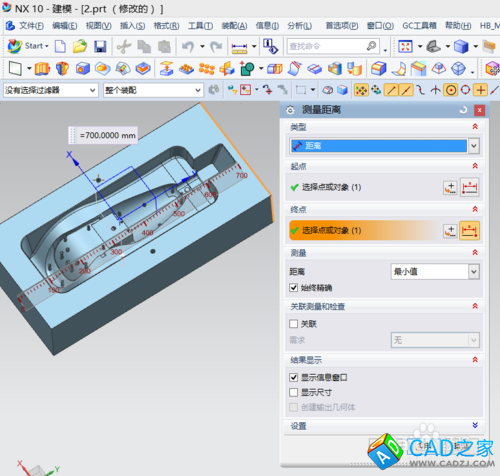Viewport: 500px width, 476px height.
Task: Enable the 关联 checkbox
Action: (x=293, y=324)
